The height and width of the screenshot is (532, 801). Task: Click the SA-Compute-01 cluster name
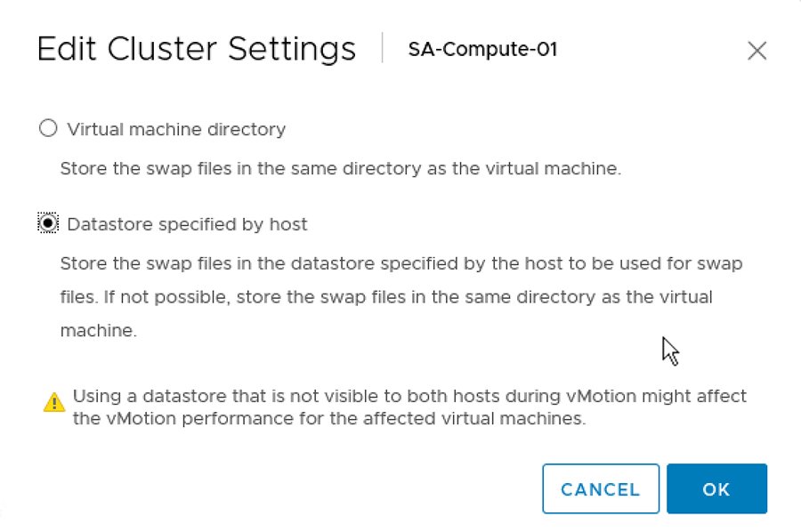(x=482, y=51)
